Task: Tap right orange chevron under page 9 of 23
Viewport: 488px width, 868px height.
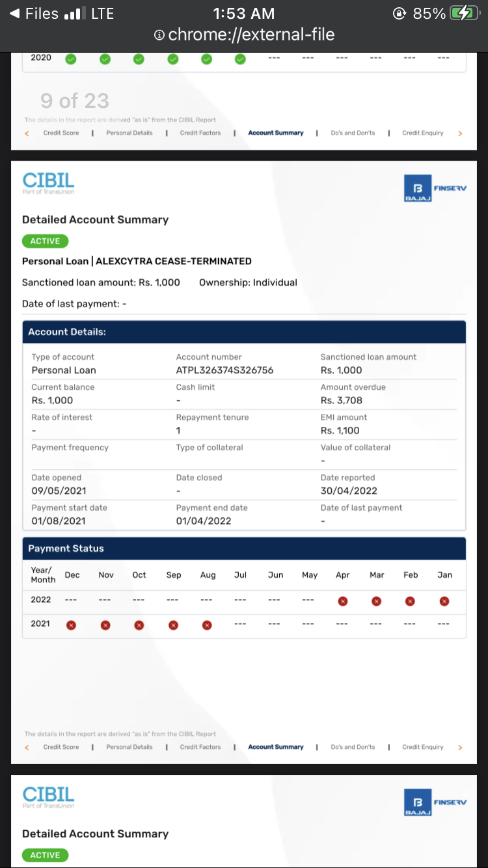Action: 460,133
